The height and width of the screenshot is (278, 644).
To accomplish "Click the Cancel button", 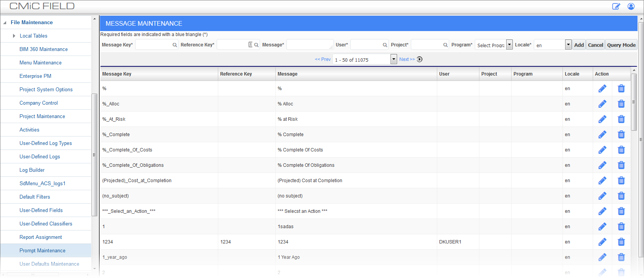I will click(x=595, y=45).
